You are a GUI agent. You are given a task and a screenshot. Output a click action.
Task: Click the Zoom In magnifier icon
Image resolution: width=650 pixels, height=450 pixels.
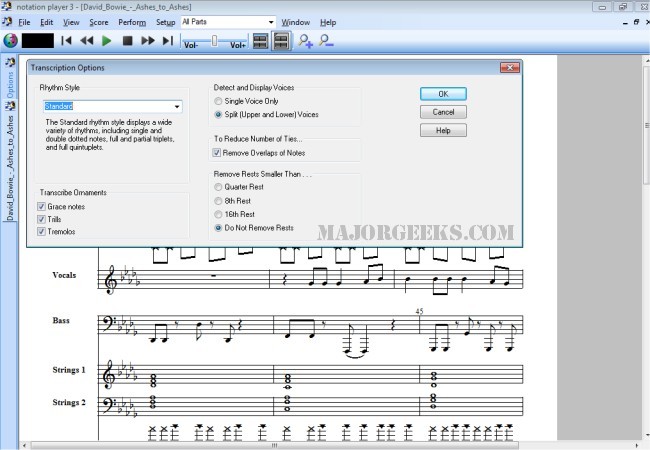click(x=306, y=41)
